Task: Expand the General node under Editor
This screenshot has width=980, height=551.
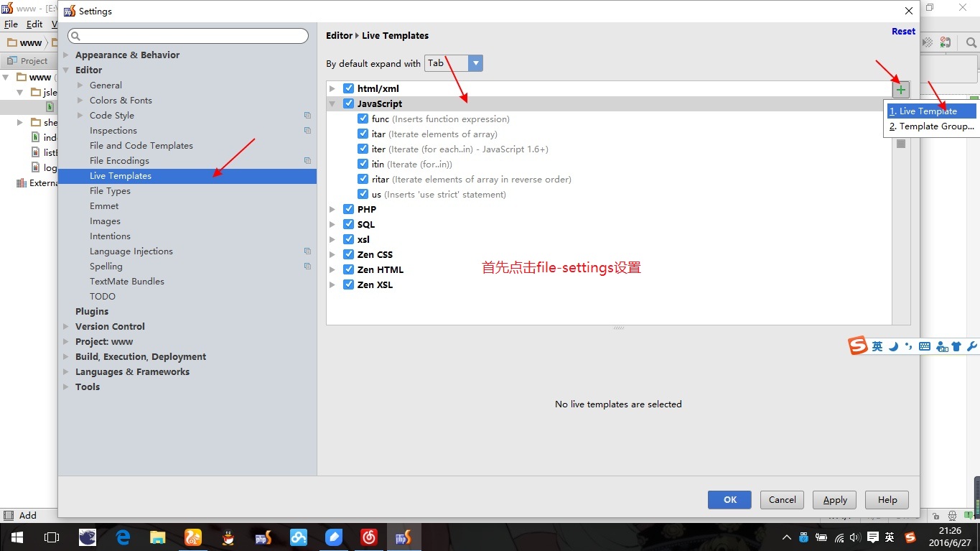Action: click(x=80, y=85)
